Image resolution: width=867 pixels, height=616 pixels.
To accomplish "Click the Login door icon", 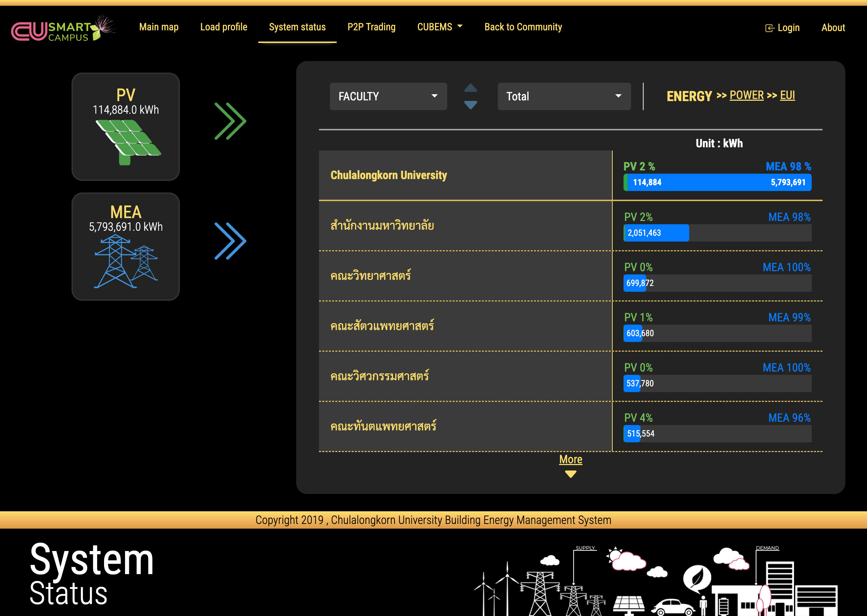I will coord(769,28).
